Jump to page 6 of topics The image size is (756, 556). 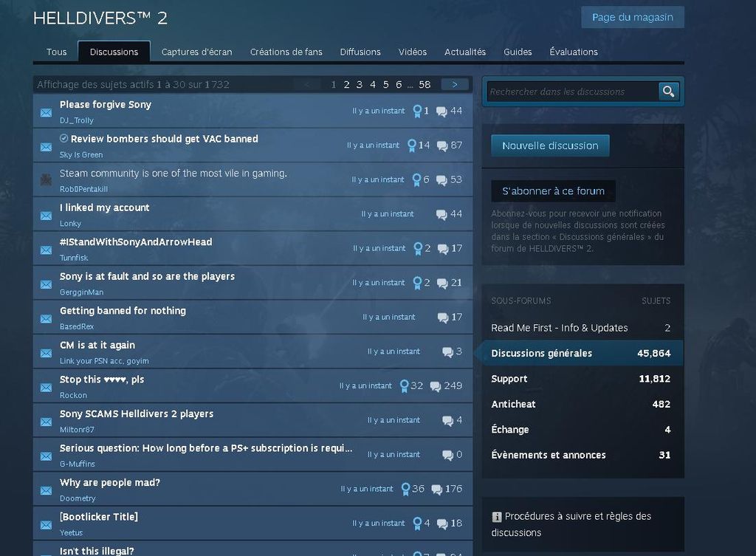(399, 85)
